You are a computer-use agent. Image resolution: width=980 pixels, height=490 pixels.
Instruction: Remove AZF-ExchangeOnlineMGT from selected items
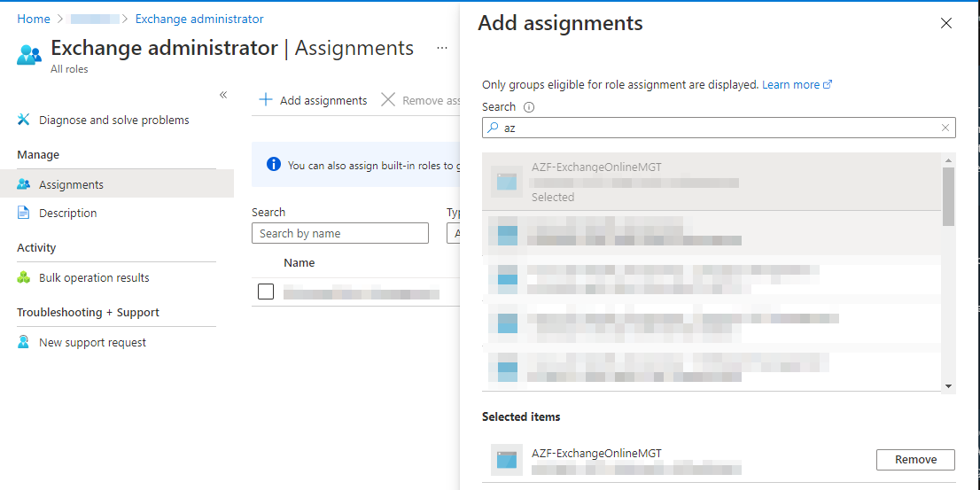(915, 459)
